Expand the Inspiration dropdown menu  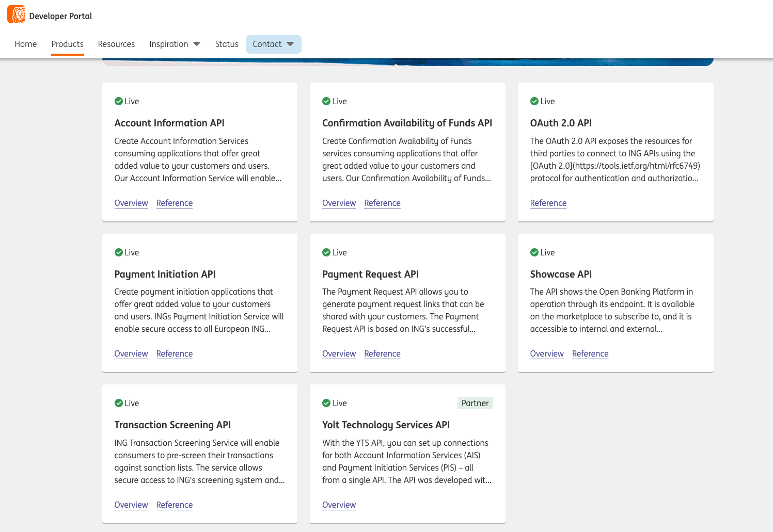175,44
